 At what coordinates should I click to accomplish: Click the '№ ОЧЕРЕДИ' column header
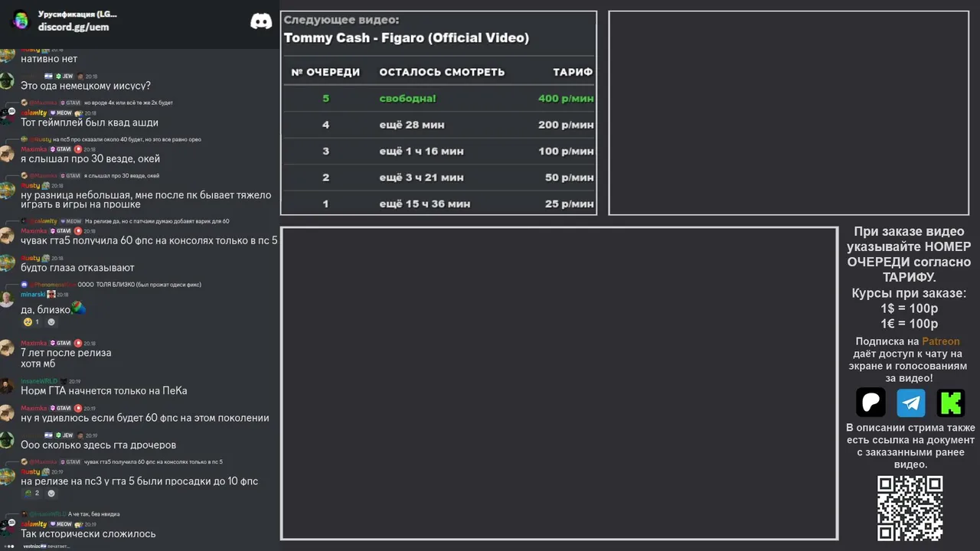[x=325, y=72]
